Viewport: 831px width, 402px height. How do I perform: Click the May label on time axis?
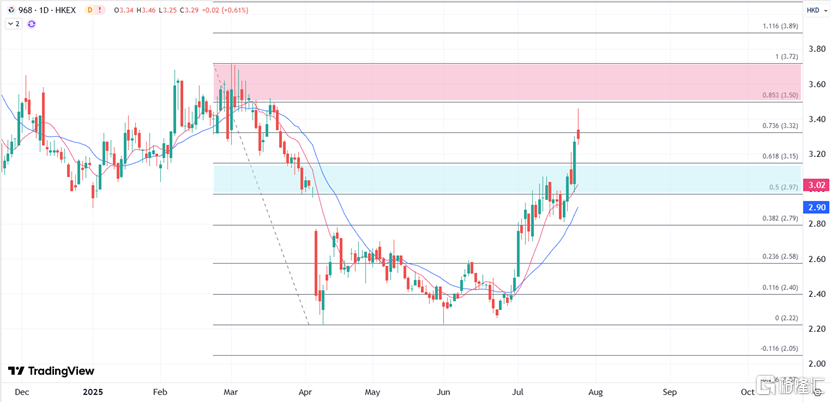(x=373, y=392)
